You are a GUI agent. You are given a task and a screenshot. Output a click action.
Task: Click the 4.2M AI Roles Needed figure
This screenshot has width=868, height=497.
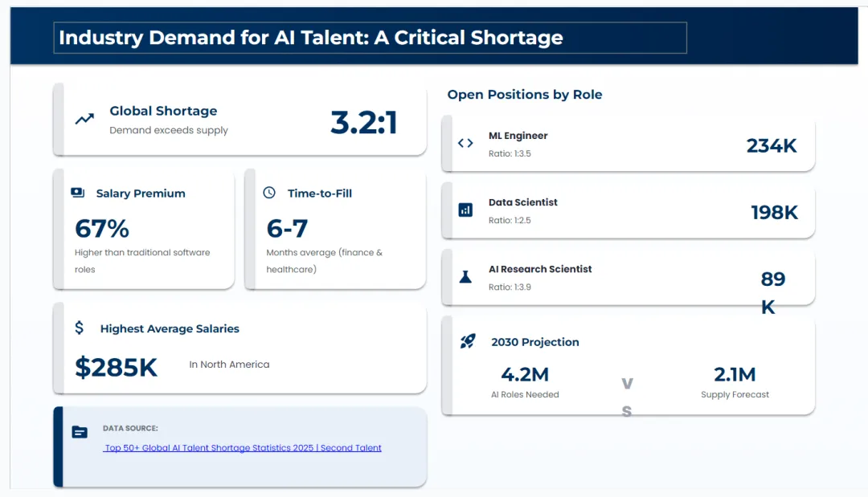[525, 374]
